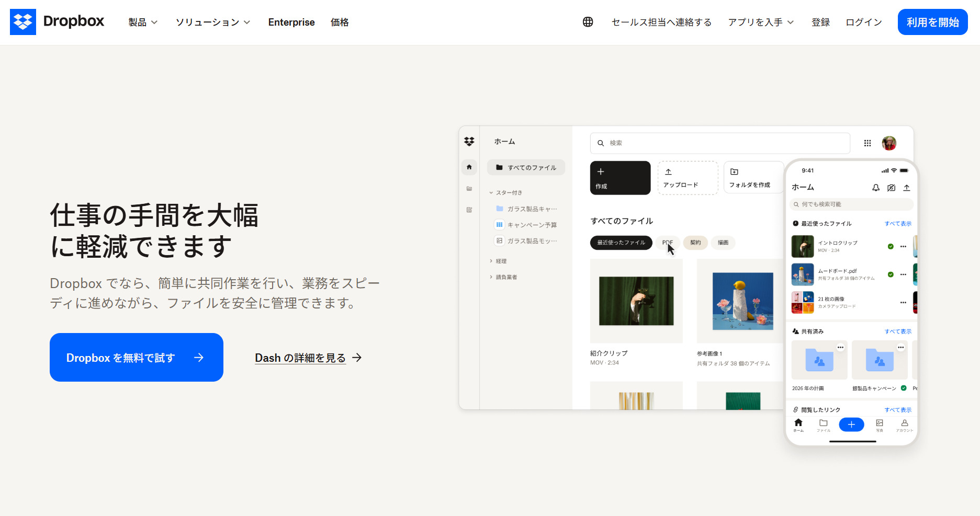The height and width of the screenshot is (516, 980).
Task: Open the 製品 dropdown menu
Action: [142, 22]
